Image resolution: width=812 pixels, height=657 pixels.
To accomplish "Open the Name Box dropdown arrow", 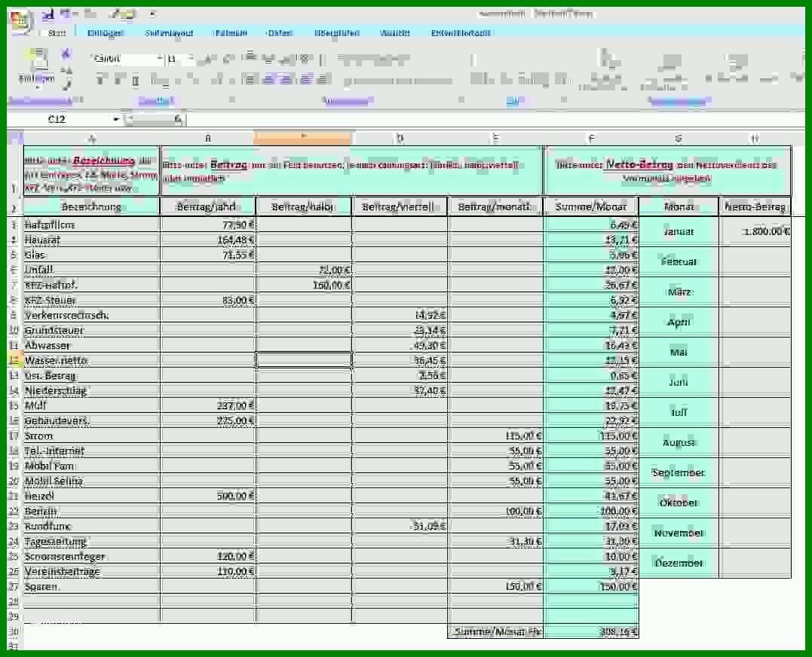I will (x=116, y=120).
